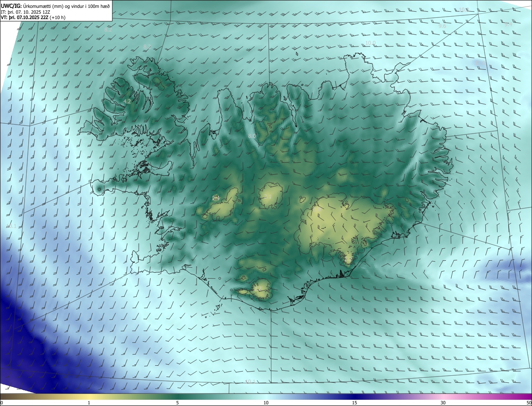Click the 50 tick on the color scale

pyautogui.click(x=529, y=403)
